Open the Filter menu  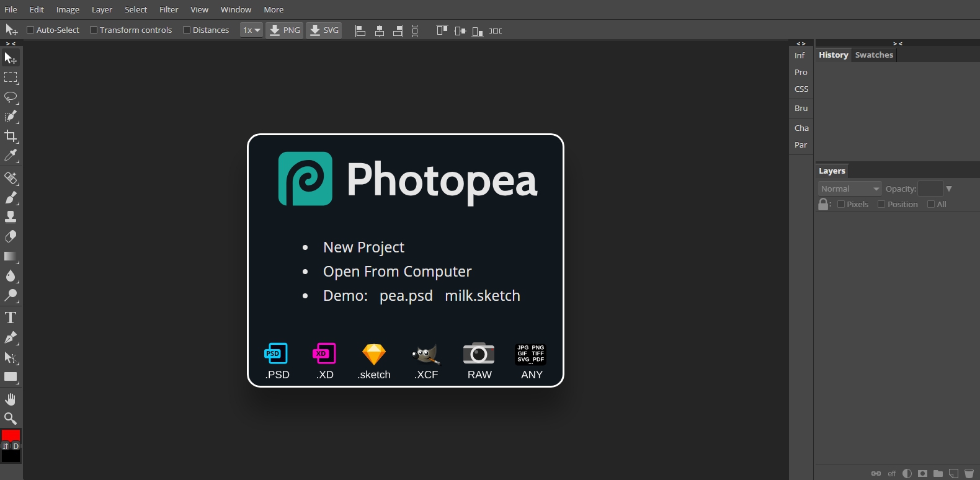click(x=169, y=9)
